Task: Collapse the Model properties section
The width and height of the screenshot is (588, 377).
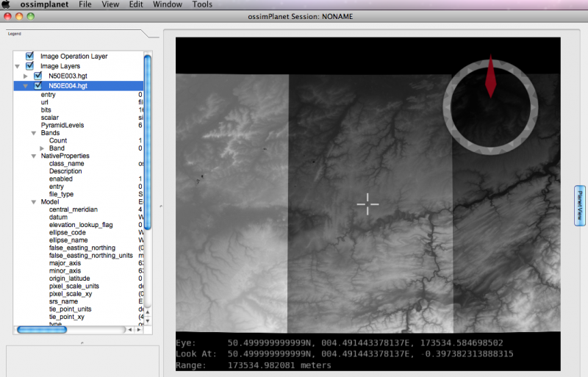Action: [x=34, y=202]
